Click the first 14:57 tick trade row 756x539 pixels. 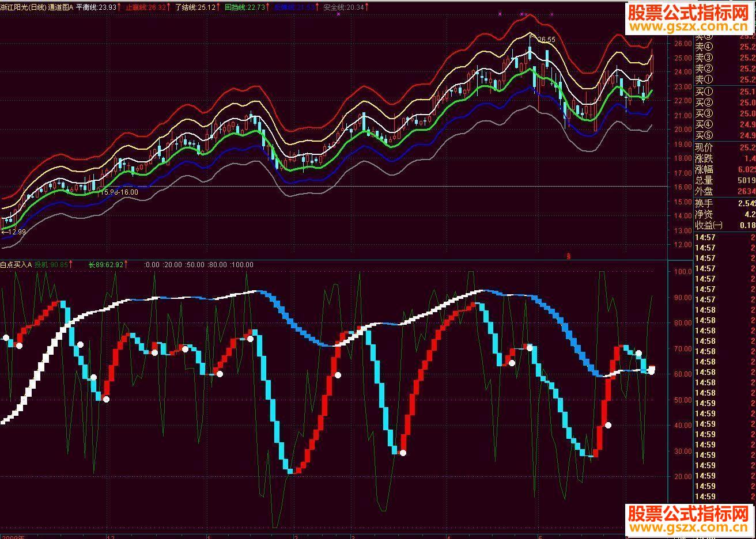pyautogui.click(x=725, y=237)
